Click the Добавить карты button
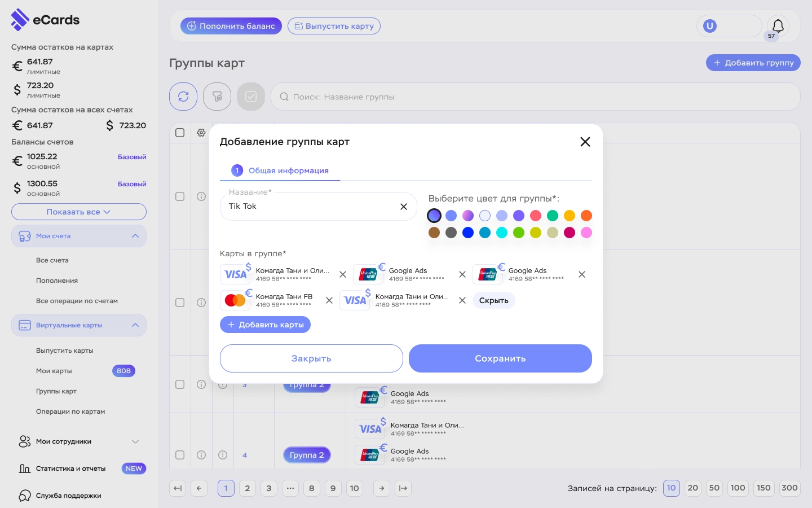 [265, 325]
